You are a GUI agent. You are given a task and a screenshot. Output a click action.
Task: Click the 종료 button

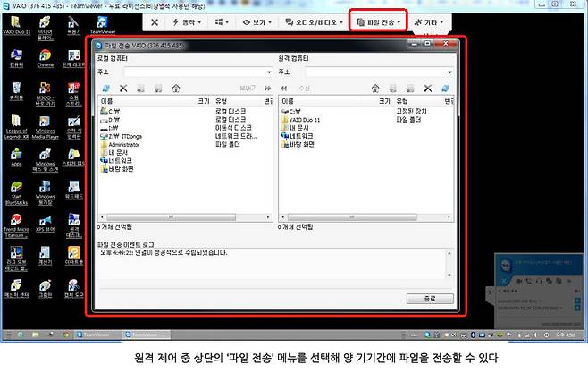pos(430,299)
